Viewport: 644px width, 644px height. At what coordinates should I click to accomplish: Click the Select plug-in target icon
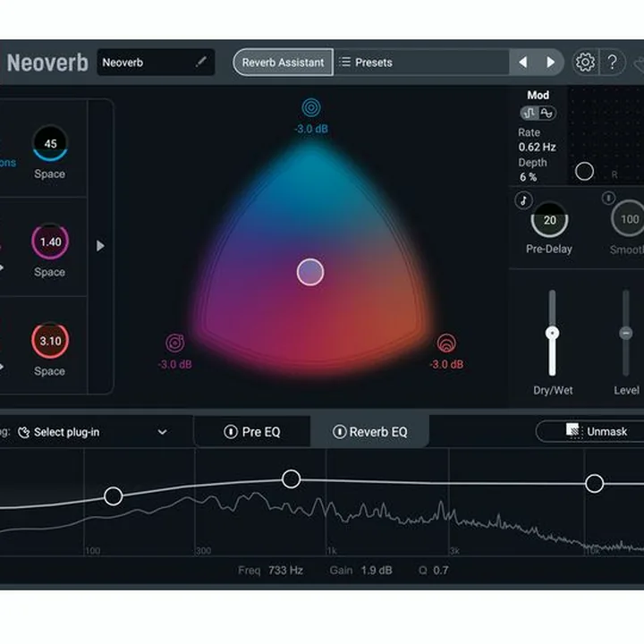24,432
